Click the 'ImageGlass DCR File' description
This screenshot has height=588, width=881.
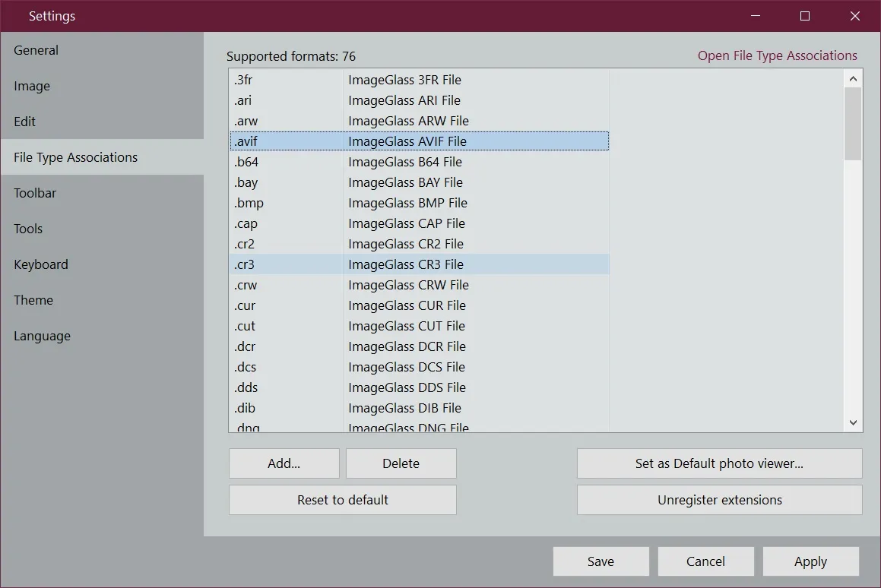(407, 346)
